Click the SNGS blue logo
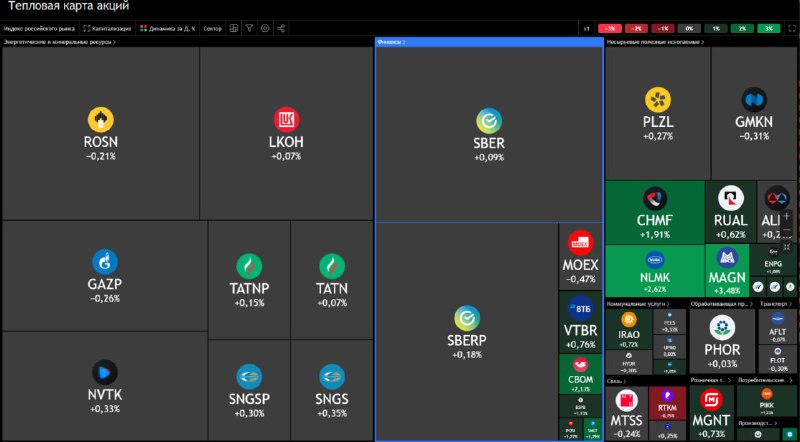The width and height of the screenshot is (800, 442). tap(332, 377)
